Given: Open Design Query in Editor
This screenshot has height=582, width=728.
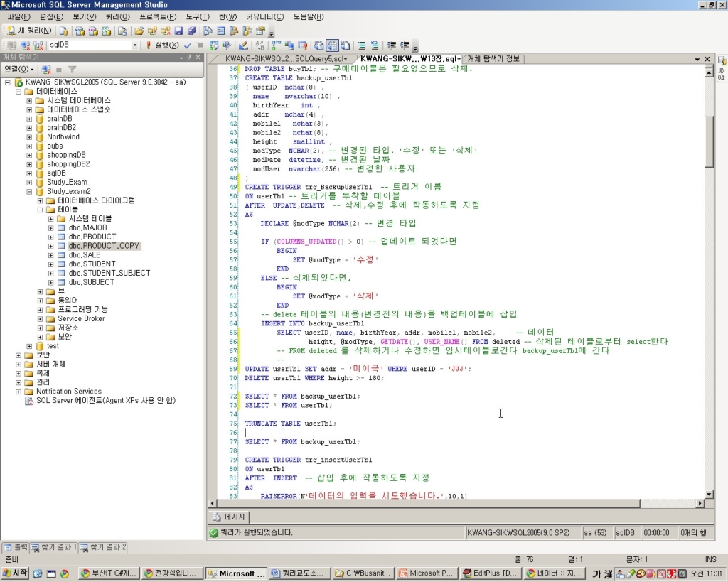Looking at the screenshot, I should tap(243, 45).
